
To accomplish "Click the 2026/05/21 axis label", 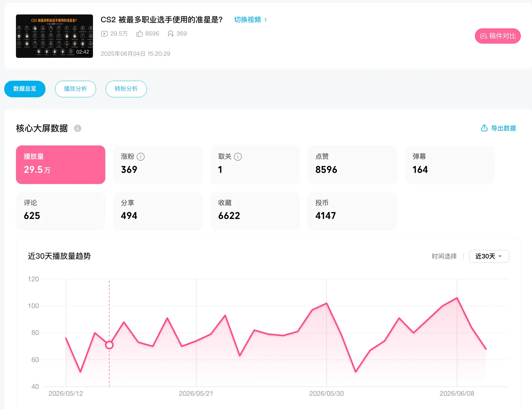I will [196, 393].
